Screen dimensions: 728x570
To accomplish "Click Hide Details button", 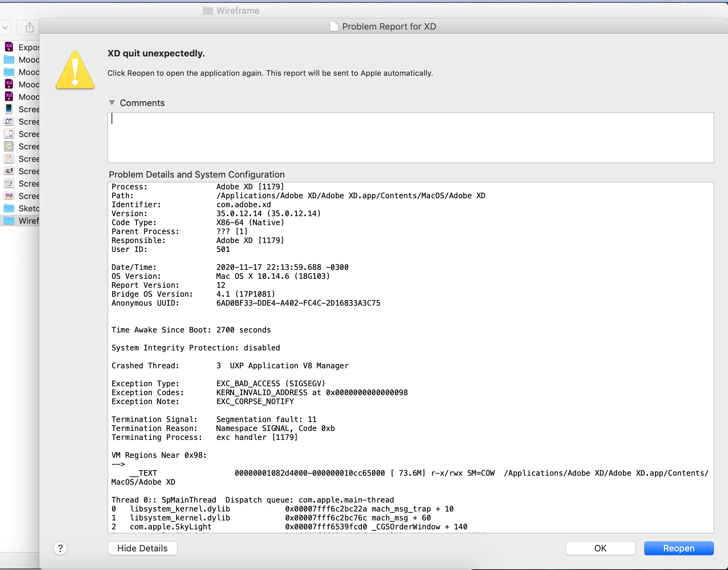I will pyautogui.click(x=142, y=548).
